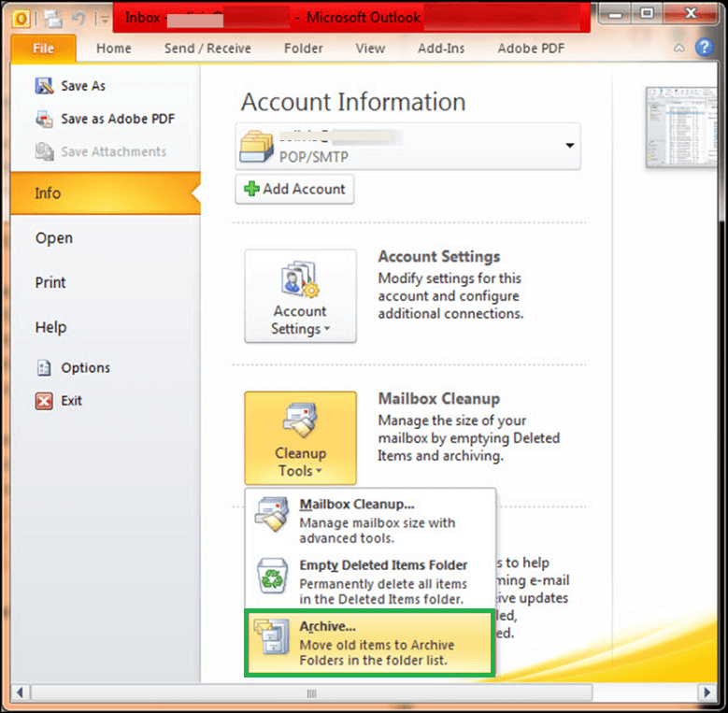Select Info in the backstage menu
Viewport: 728px width, 713px height.
[x=106, y=193]
